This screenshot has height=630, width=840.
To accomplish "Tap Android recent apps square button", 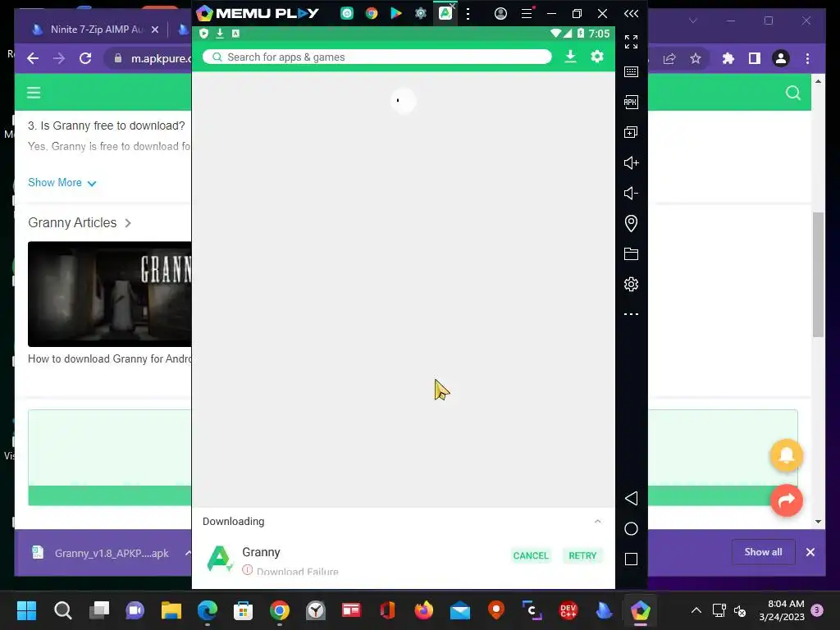I will point(631,559).
